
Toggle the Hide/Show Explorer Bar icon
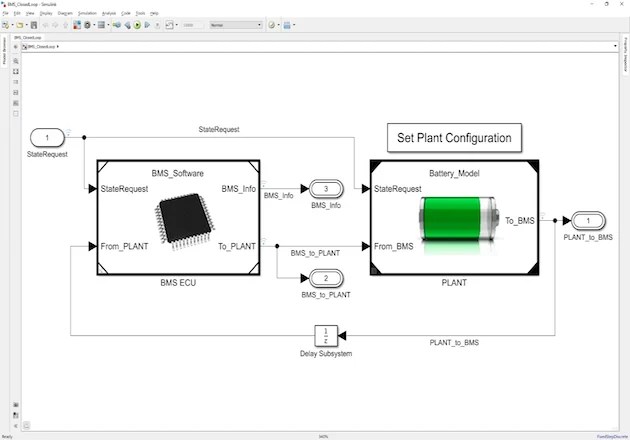(x=16, y=47)
